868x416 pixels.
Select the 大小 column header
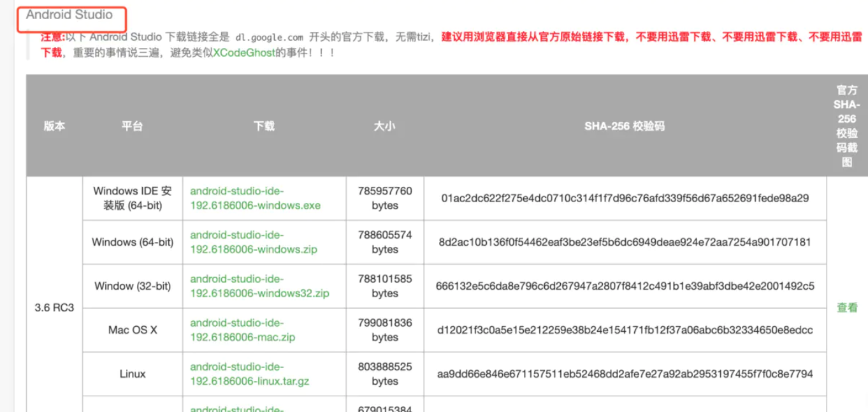click(x=384, y=126)
